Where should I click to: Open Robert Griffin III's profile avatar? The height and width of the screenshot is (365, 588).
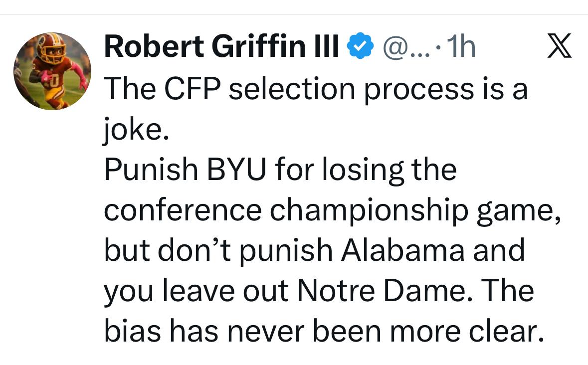coord(52,71)
